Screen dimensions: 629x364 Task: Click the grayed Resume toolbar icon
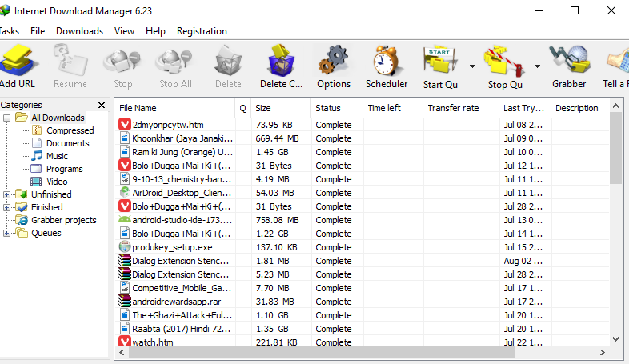click(x=70, y=60)
